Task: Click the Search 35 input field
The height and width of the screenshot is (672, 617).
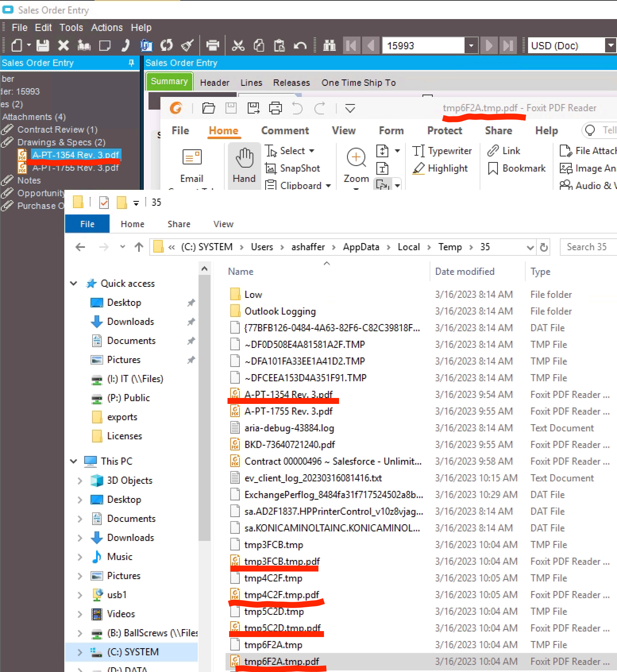Action: [588, 247]
